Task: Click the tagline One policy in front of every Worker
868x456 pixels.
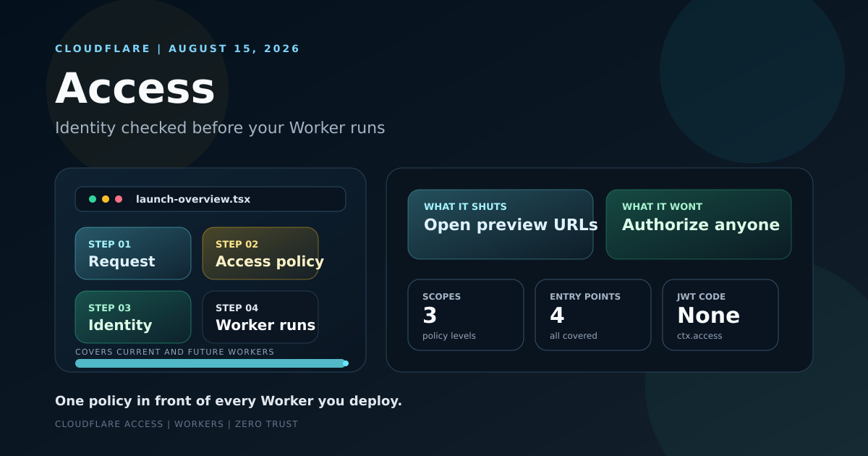Action: [229, 401]
